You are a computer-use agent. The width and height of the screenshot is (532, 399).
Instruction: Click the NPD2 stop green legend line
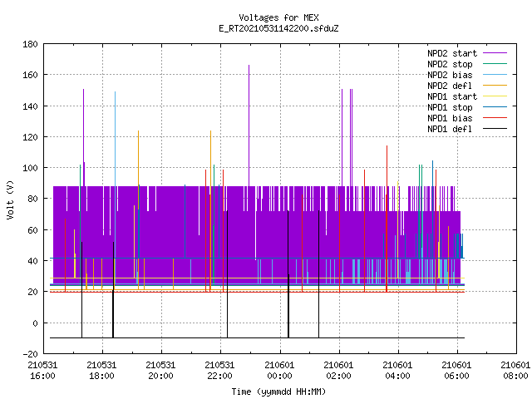(495, 64)
